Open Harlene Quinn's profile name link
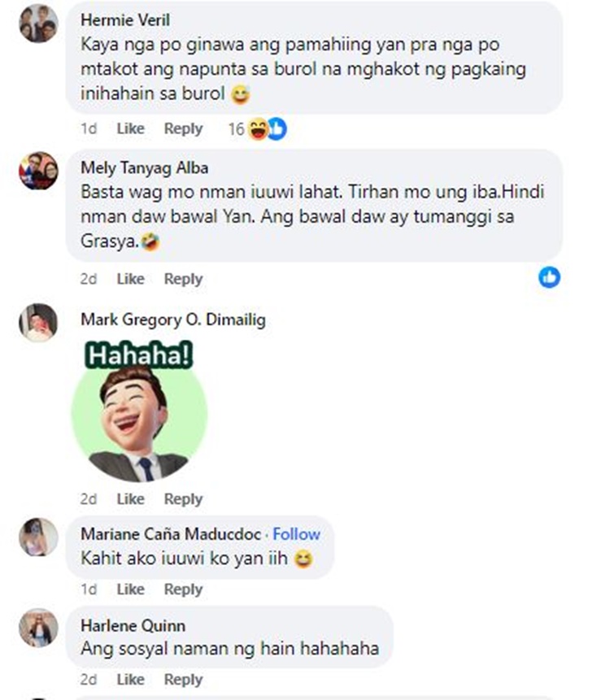 click(133, 625)
